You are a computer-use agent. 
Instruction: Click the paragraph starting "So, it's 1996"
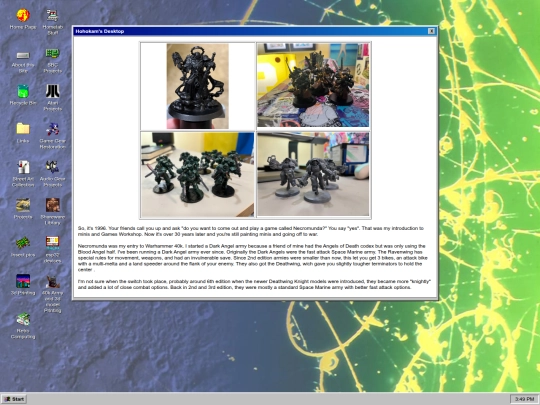coord(250,231)
